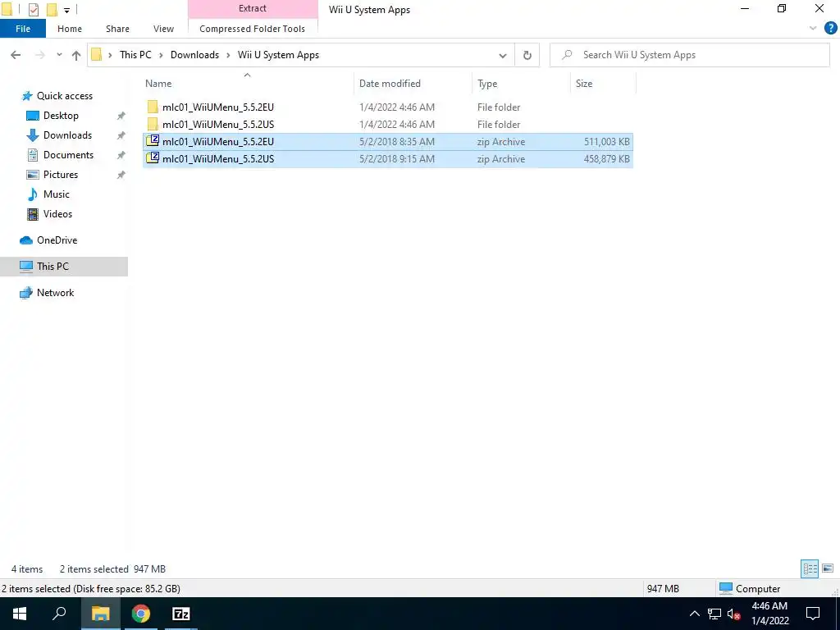Open Network in the navigation pane
This screenshot has height=630, width=840.
(x=55, y=293)
